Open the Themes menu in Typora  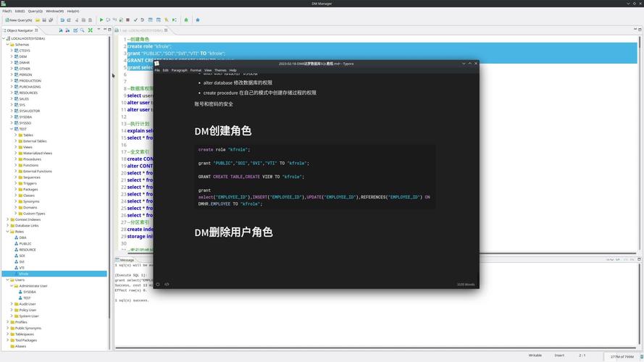click(x=220, y=70)
